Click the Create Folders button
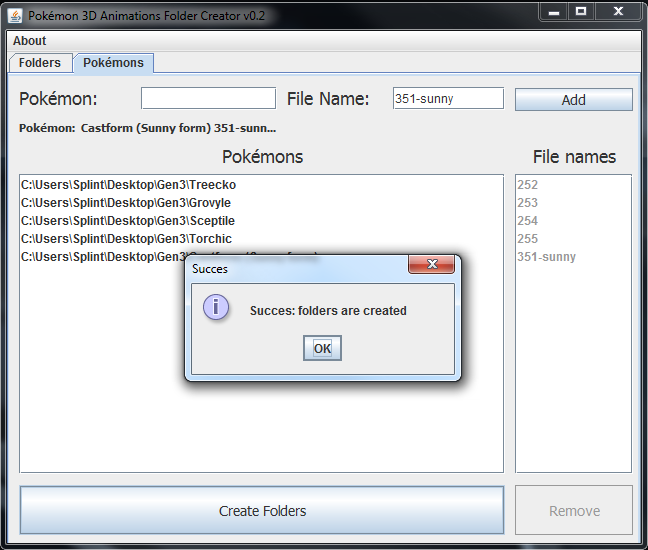The image size is (648, 550). click(x=262, y=511)
